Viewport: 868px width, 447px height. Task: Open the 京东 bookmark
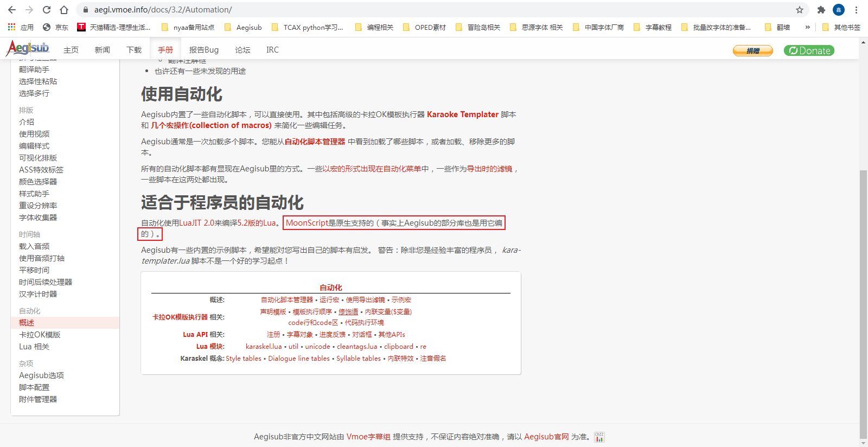point(55,27)
